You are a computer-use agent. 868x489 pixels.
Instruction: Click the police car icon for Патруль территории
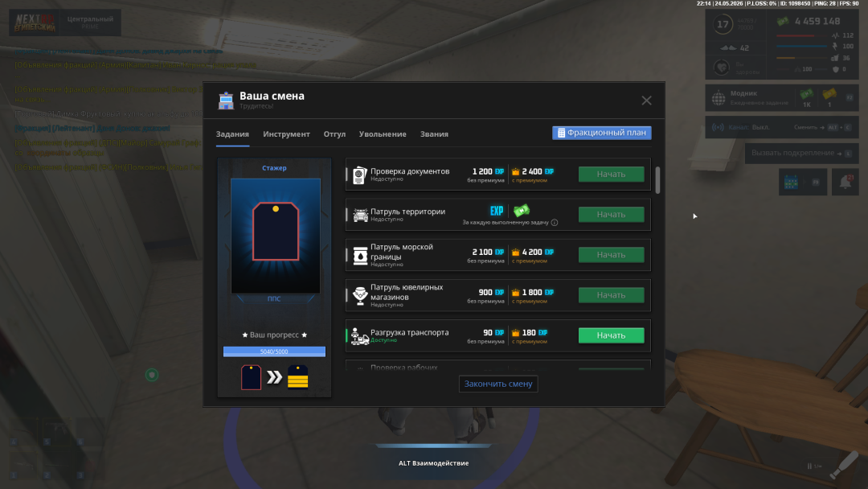tap(360, 215)
